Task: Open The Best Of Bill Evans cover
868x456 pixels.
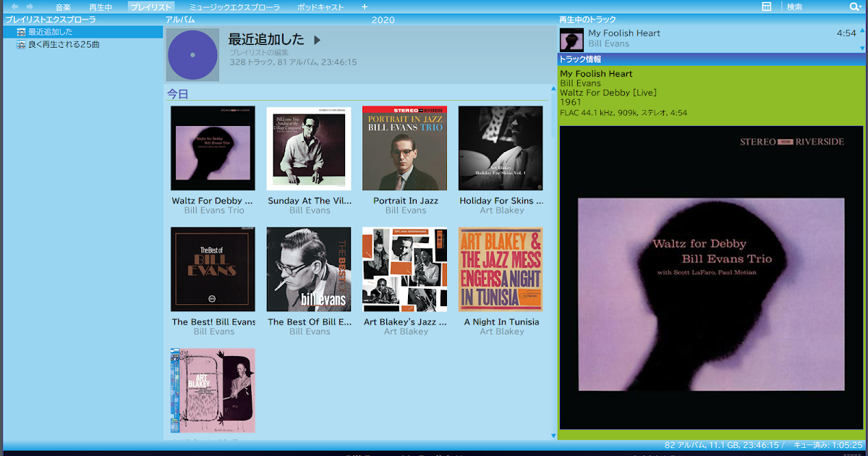Action: 309,269
